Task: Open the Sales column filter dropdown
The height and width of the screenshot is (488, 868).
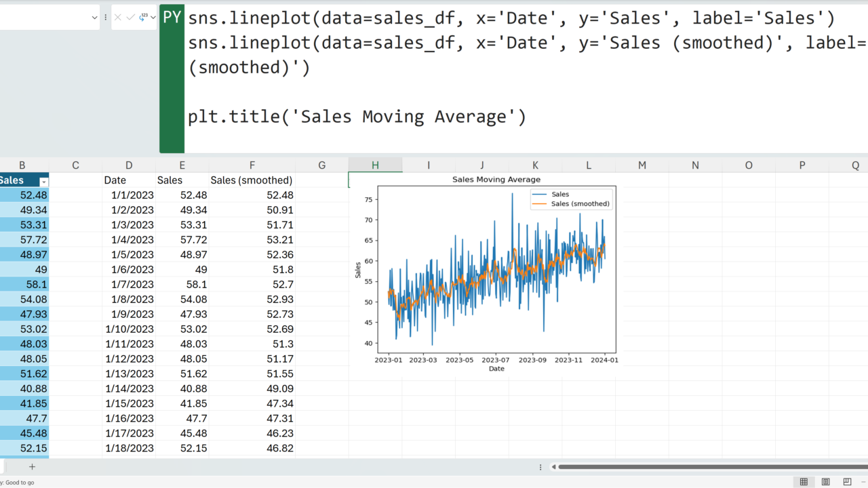Action: point(44,181)
